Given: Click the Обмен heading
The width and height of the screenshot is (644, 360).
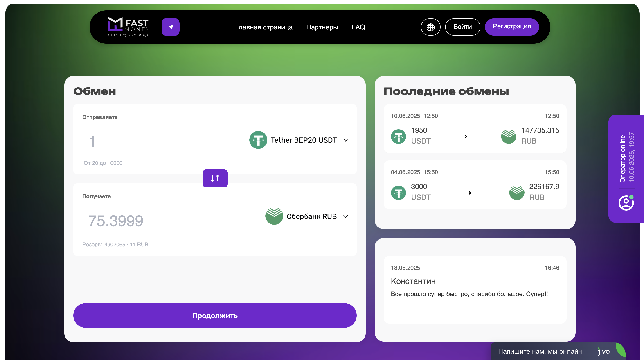Looking at the screenshot, I should 95,91.
